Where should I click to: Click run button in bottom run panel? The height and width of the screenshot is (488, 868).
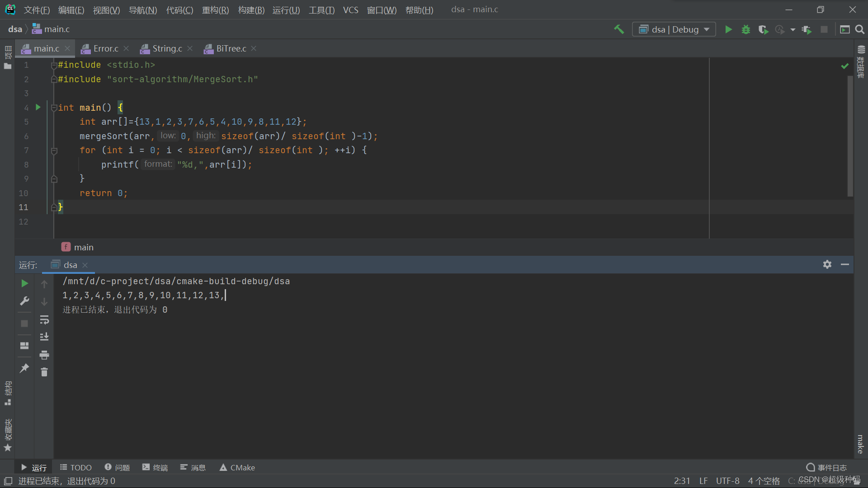click(24, 282)
